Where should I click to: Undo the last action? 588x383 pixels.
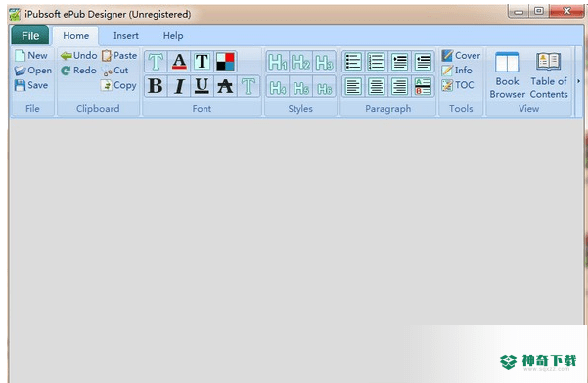tap(78, 56)
